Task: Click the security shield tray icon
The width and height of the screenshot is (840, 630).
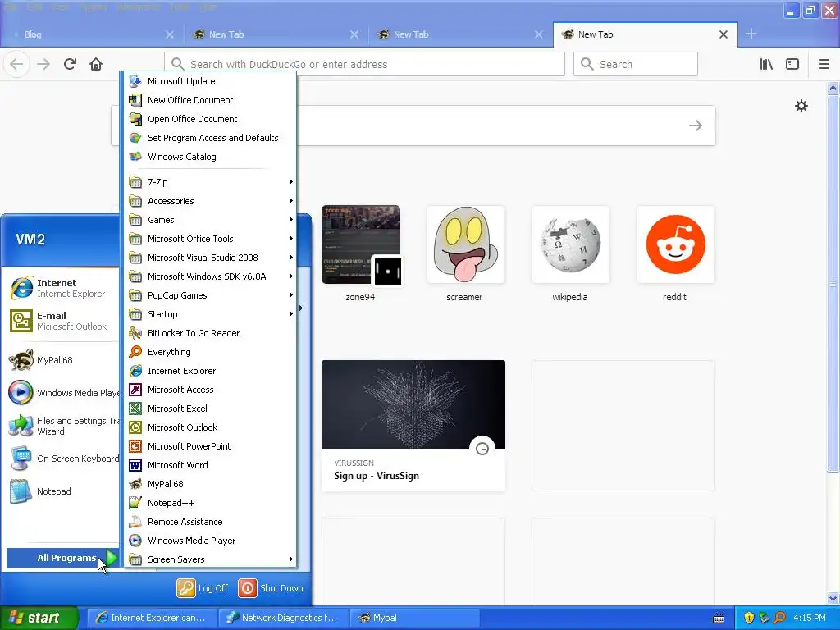Action: pyautogui.click(x=749, y=618)
